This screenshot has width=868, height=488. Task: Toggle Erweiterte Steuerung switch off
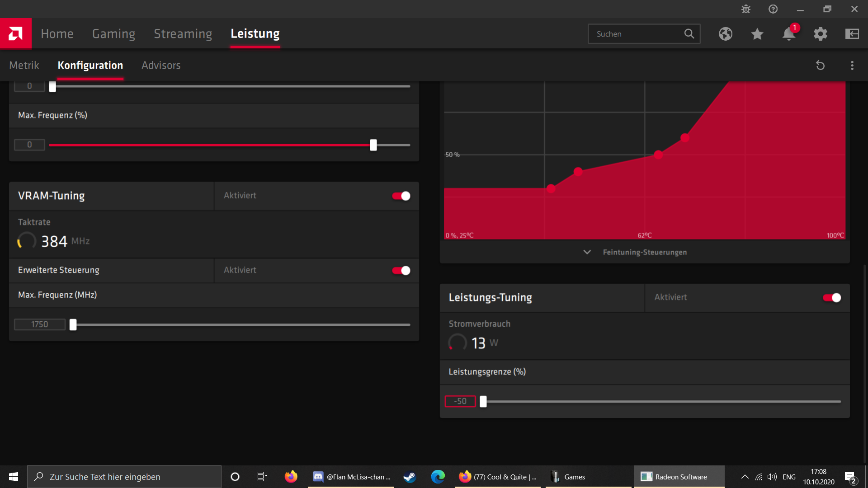point(401,270)
